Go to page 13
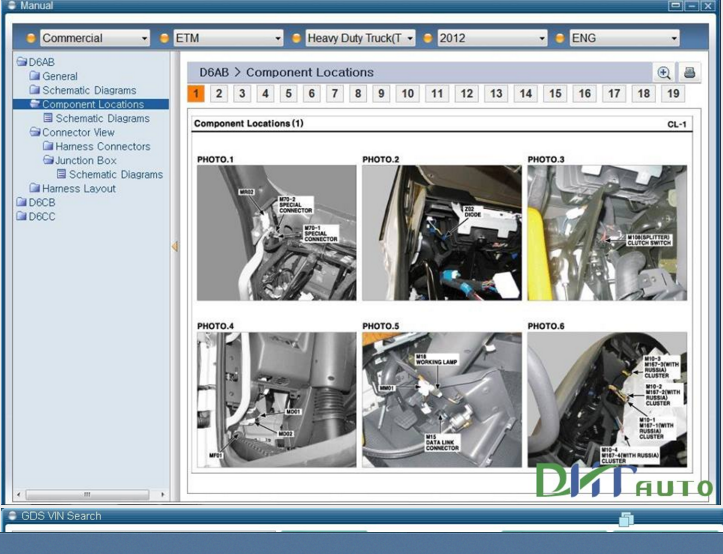Image resolution: width=723 pixels, height=554 pixels. coord(496,94)
